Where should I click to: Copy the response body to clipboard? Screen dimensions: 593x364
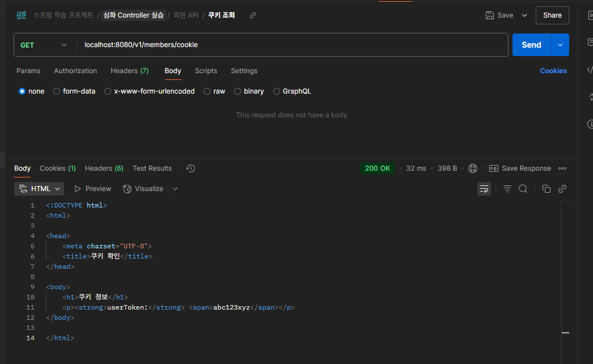[x=547, y=189]
